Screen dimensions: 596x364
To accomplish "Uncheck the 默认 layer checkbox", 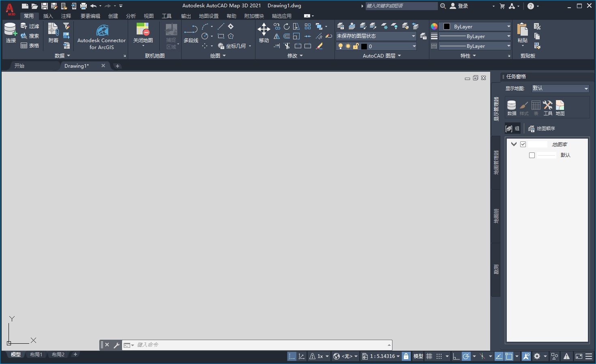I will (532, 155).
